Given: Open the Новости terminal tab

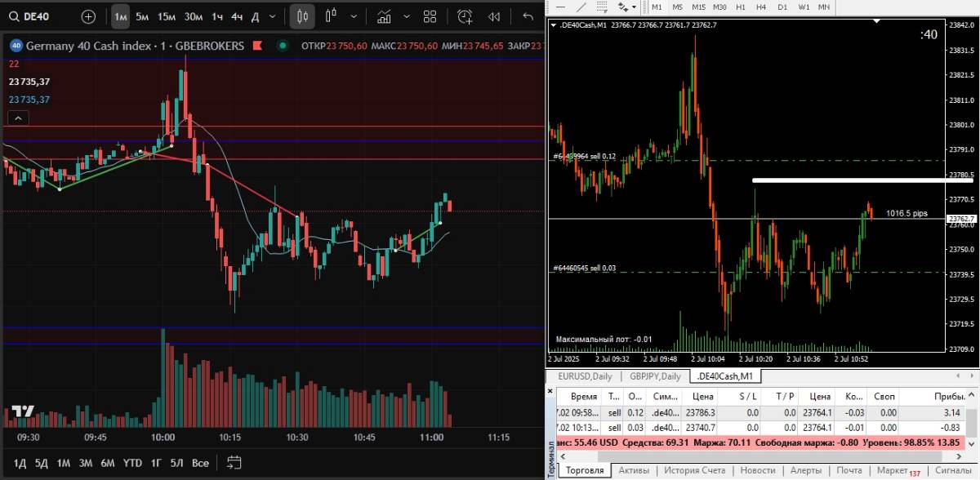Looking at the screenshot, I should [759, 471].
